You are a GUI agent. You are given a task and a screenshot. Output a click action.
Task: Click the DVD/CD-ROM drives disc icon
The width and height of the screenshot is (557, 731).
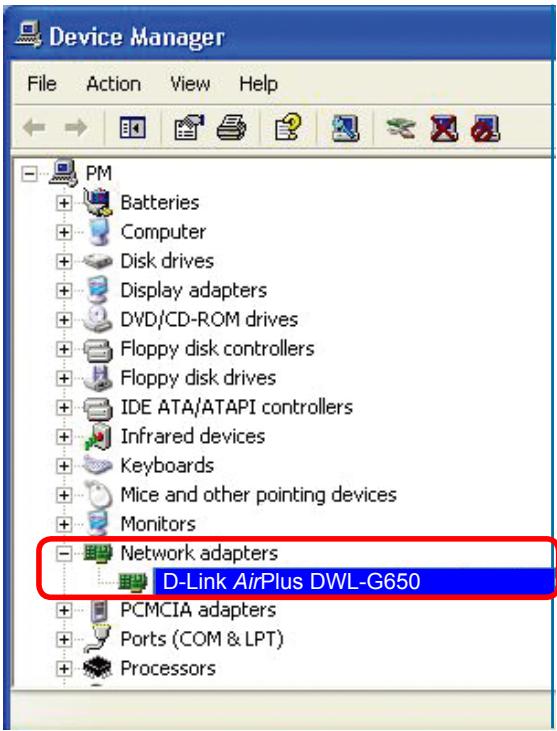[97, 319]
